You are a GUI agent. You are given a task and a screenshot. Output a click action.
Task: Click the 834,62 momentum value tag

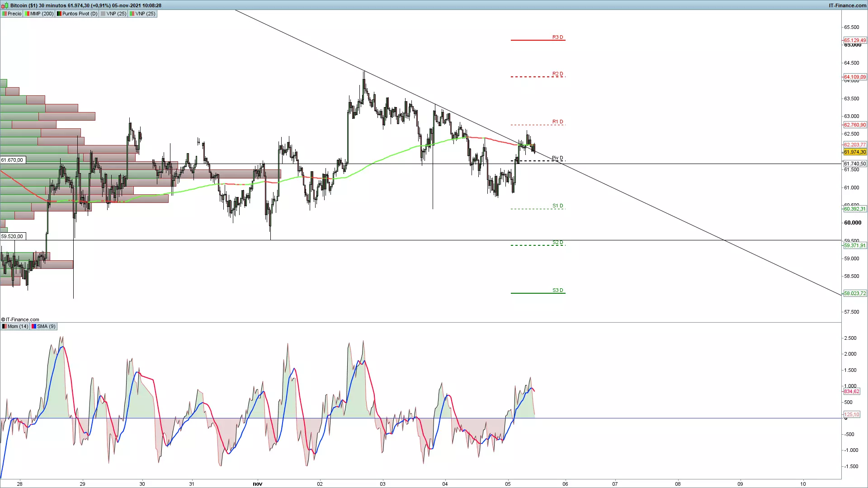852,391
